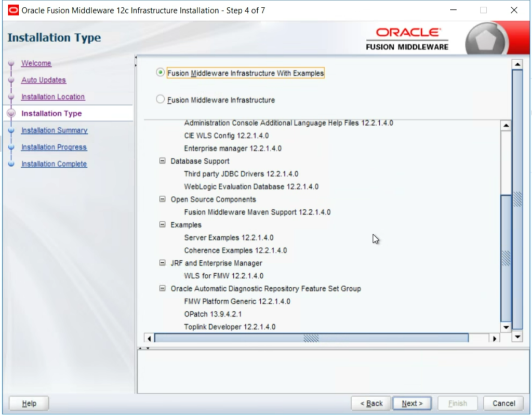Select Third party JDBC Drivers 12.2.1.4.0
Image resolution: width=532 pixels, height=415 pixels.
(241, 174)
